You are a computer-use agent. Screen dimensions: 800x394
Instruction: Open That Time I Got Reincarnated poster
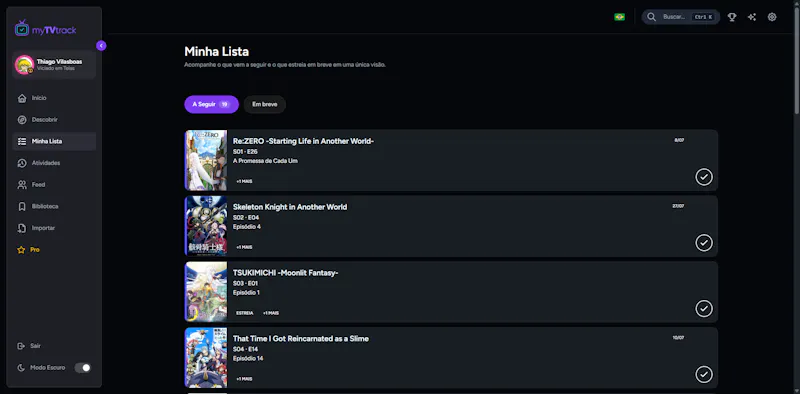[x=206, y=358]
